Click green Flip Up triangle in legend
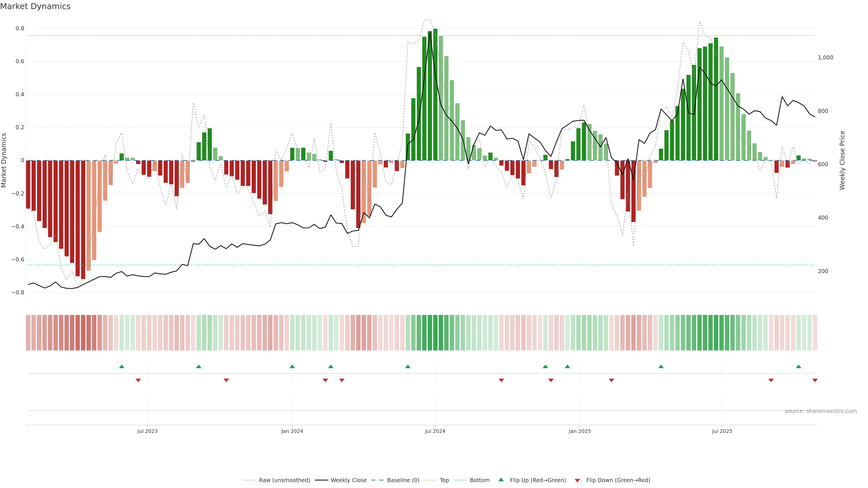868x488 pixels. point(501,480)
